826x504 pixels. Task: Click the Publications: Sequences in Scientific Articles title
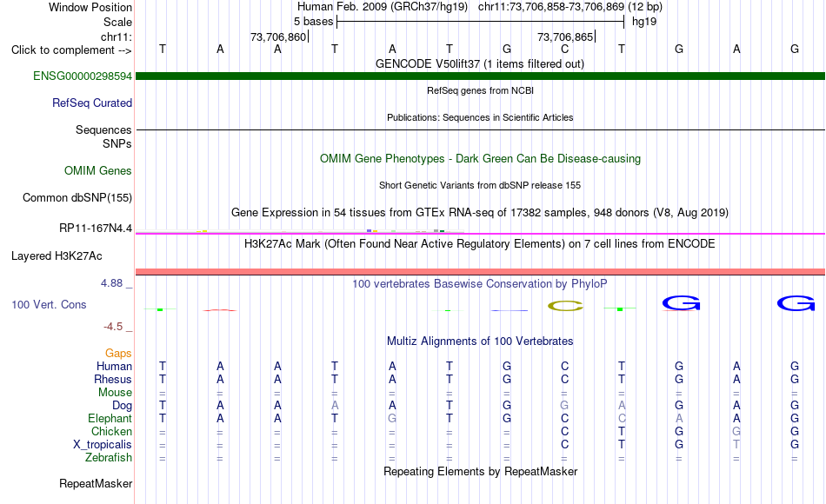tap(480, 117)
